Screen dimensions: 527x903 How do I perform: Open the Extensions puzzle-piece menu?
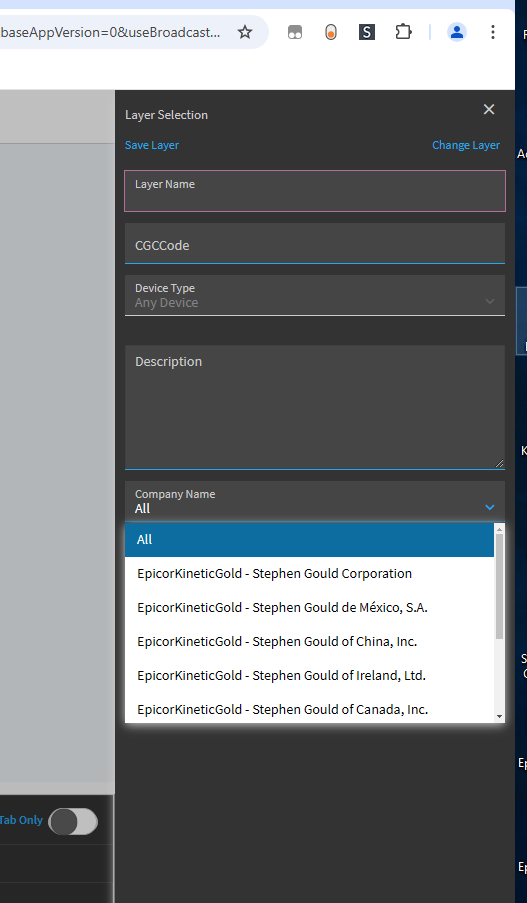coord(403,32)
